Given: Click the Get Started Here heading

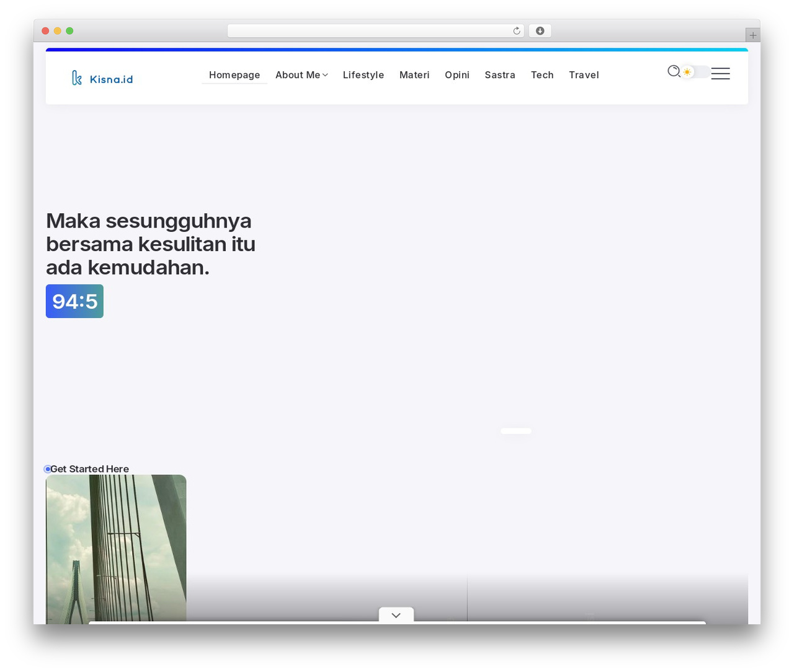Looking at the screenshot, I should (89, 469).
